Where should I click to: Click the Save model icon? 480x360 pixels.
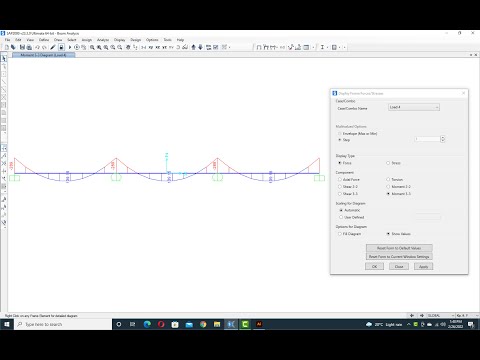[x=22, y=47]
